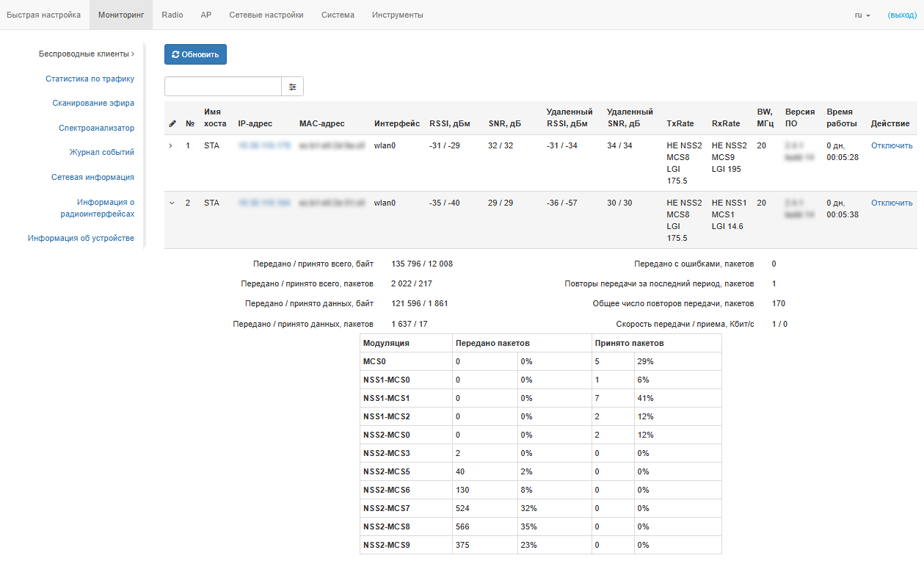Click the (выход) logout link

[901, 15]
